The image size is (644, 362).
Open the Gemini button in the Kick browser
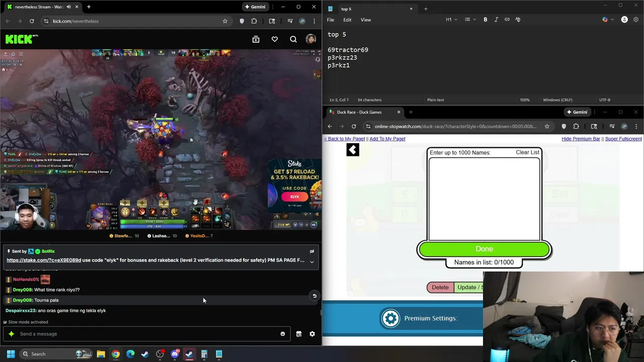pos(255,7)
